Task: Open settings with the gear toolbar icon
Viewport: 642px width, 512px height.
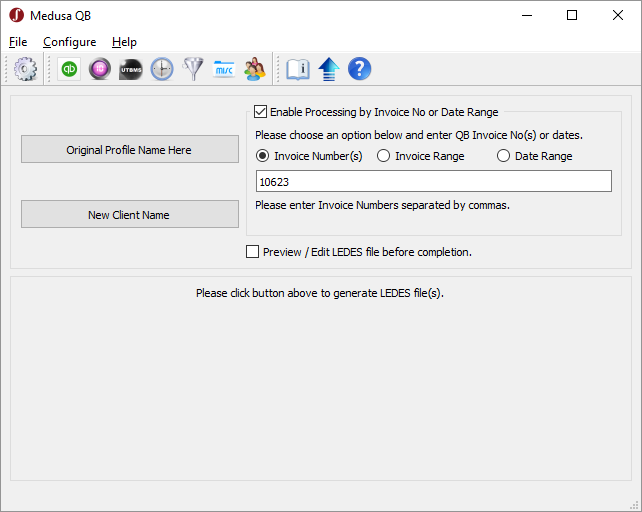Action: [x=25, y=69]
